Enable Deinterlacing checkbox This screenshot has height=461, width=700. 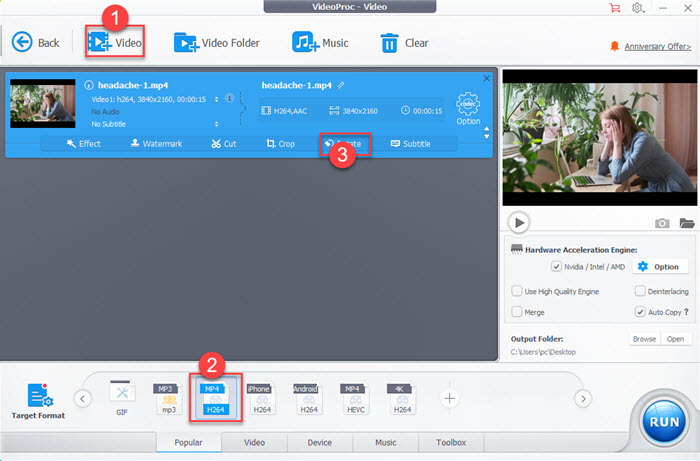point(640,291)
